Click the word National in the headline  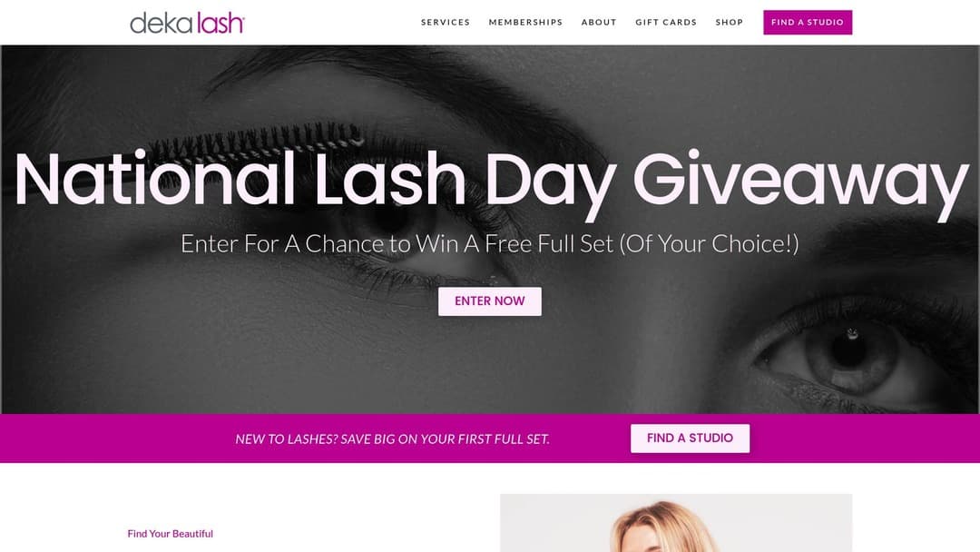pos(154,180)
